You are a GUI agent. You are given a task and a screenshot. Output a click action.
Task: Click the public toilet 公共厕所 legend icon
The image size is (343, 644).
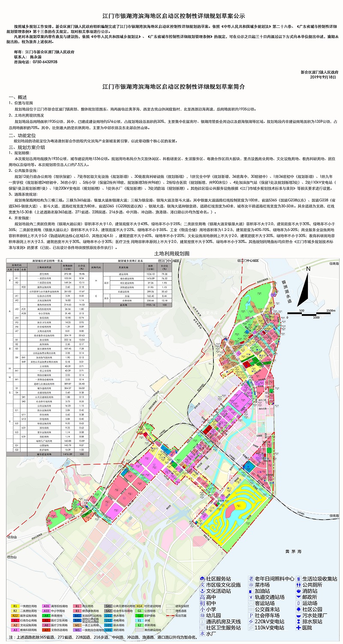pyautogui.click(x=298, y=585)
